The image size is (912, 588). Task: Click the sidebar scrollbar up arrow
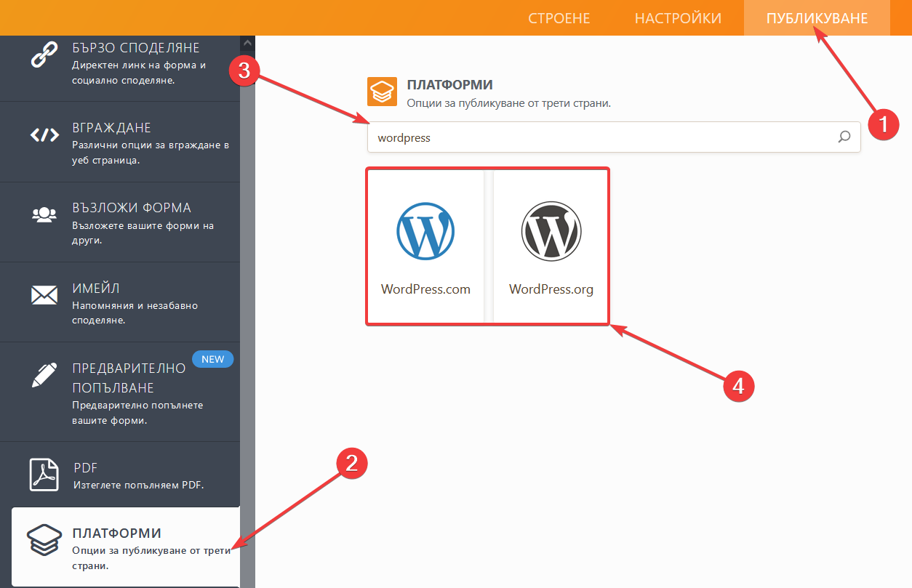(247, 43)
